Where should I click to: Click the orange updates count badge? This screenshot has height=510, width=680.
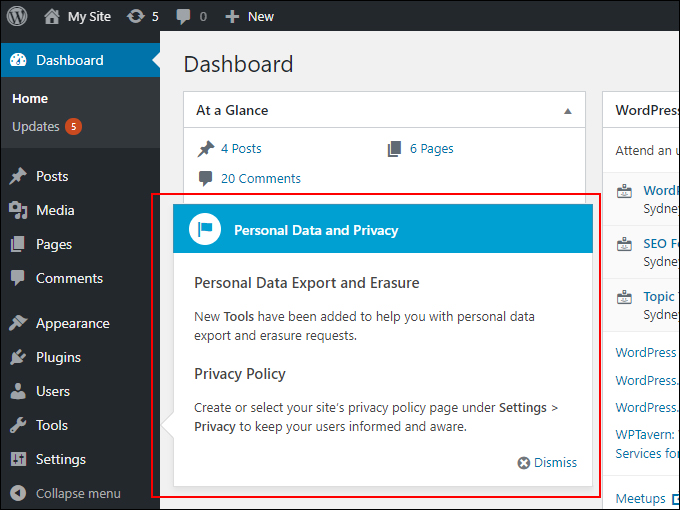(x=73, y=126)
